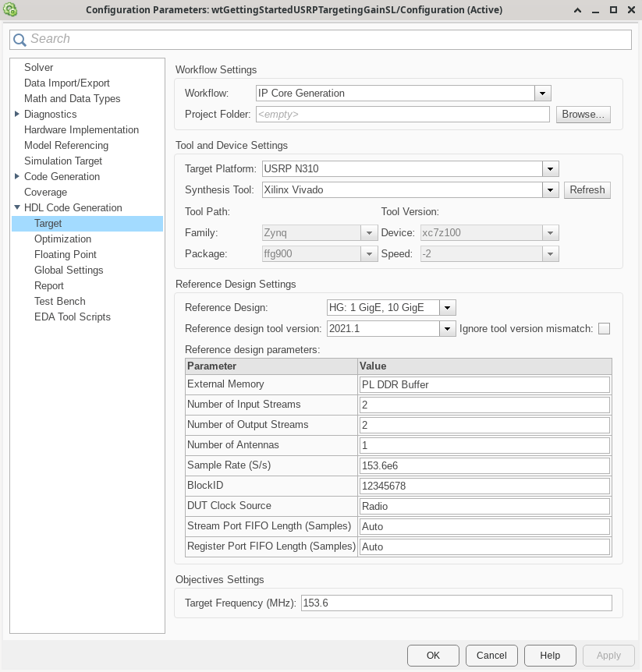642x672 pixels.
Task: Click the search magnifier icon
Action: (x=20, y=40)
